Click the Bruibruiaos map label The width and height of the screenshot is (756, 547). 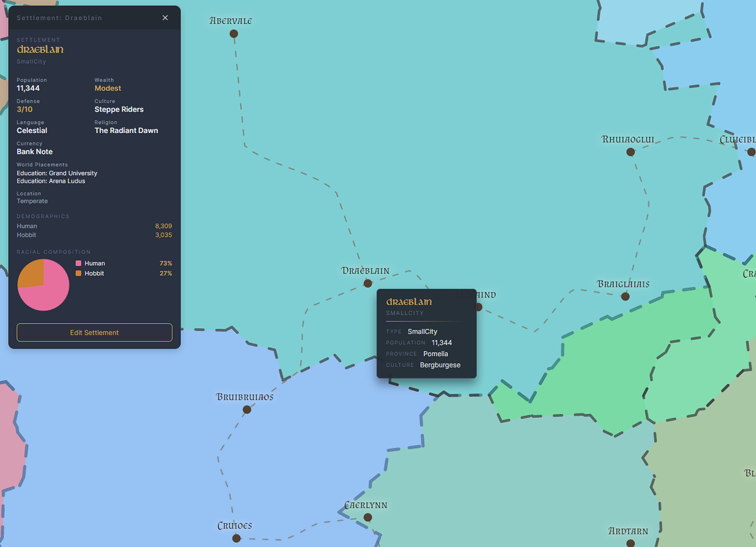245,397
